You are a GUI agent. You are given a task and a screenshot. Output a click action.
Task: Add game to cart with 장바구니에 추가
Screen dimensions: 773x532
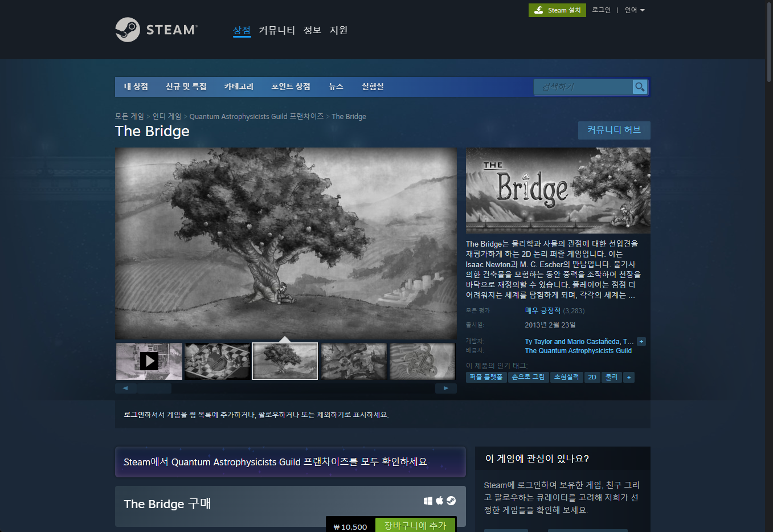(x=415, y=525)
